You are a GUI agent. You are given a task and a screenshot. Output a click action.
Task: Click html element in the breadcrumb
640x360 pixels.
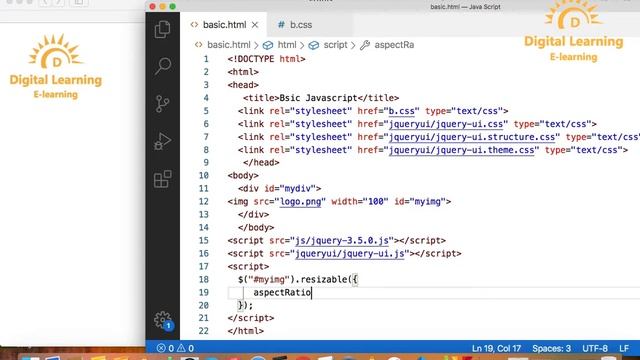(287, 45)
